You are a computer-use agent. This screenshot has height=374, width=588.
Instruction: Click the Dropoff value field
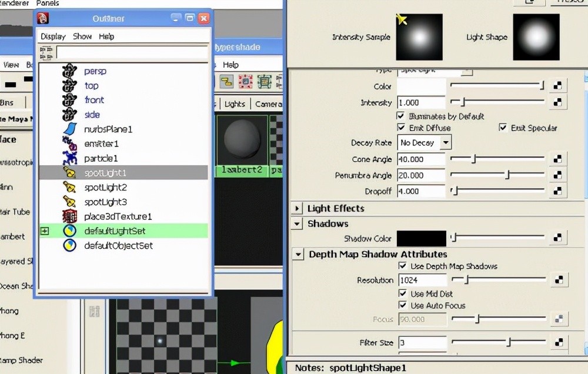coord(421,191)
